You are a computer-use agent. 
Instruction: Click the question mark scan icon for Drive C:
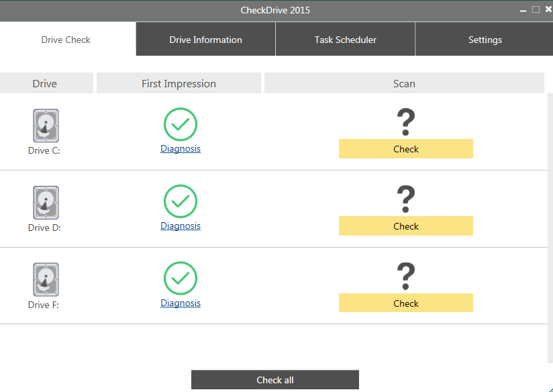click(405, 122)
